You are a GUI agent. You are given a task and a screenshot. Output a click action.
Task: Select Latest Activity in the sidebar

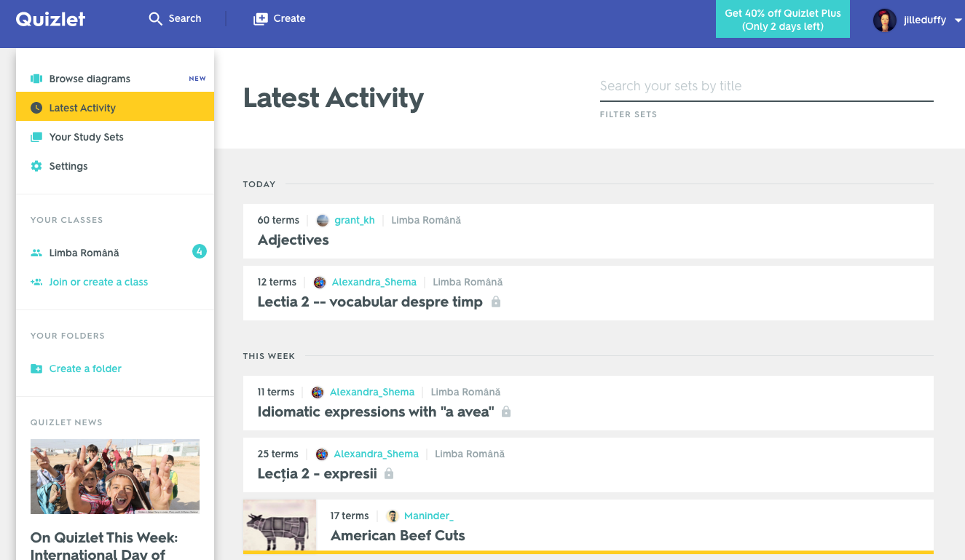(x=115, y=108)
